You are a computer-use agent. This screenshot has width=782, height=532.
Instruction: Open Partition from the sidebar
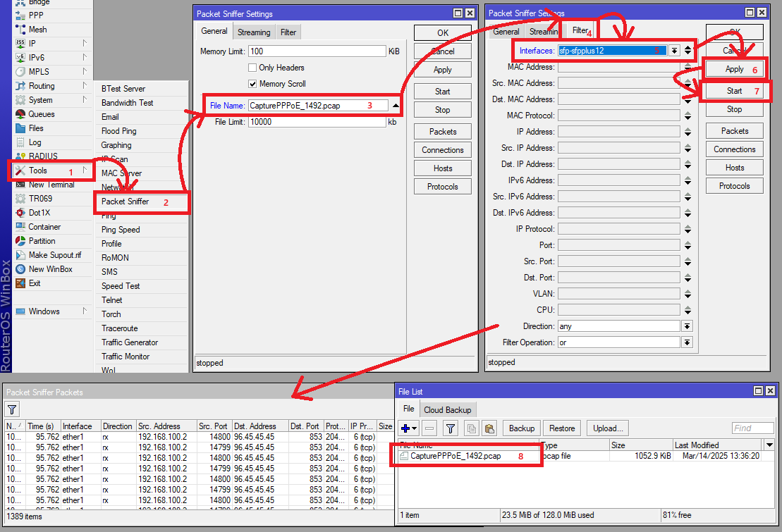click(x=42, y=241)
